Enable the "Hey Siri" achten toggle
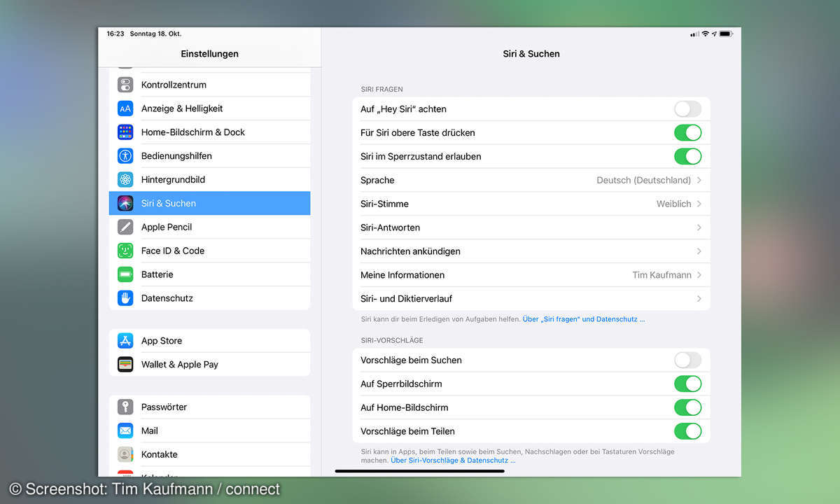This screenshot has width=840, height=504. click(687, 109)
